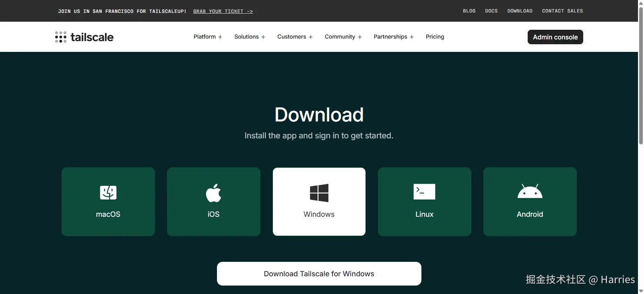Expand the Solutions menu
644x294 pixels.
pyautogui.click(x=250, y=37)
